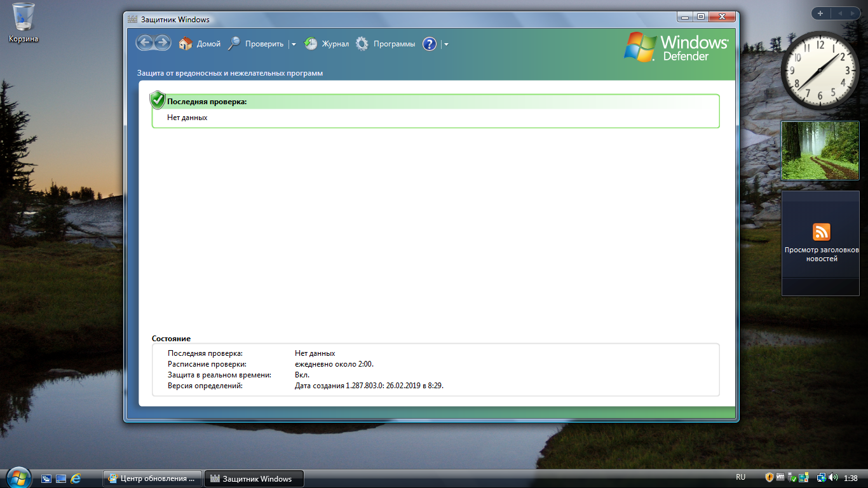Viewport: 868px width, 488px height.
Task: Close the Защитник Windows window
Action: pyautogui.click(x=722, y=17)
